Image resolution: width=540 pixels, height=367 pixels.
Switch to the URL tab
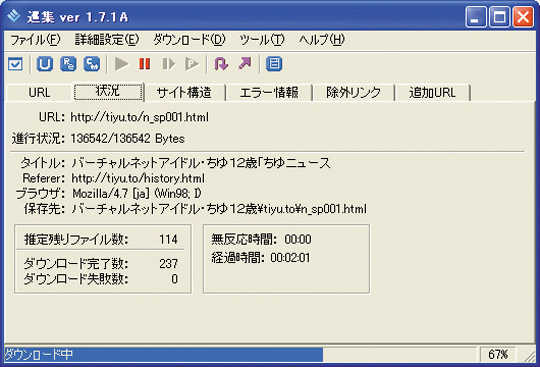coord(39,93)
